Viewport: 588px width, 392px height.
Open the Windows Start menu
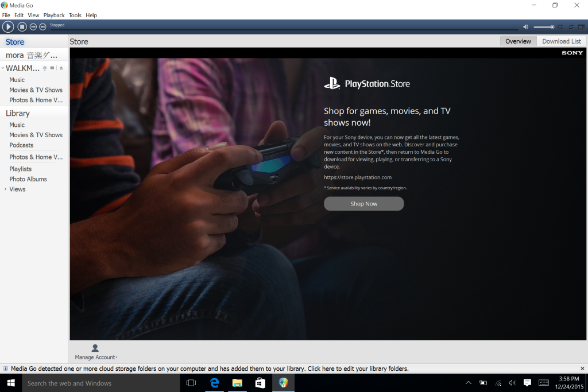11,383
